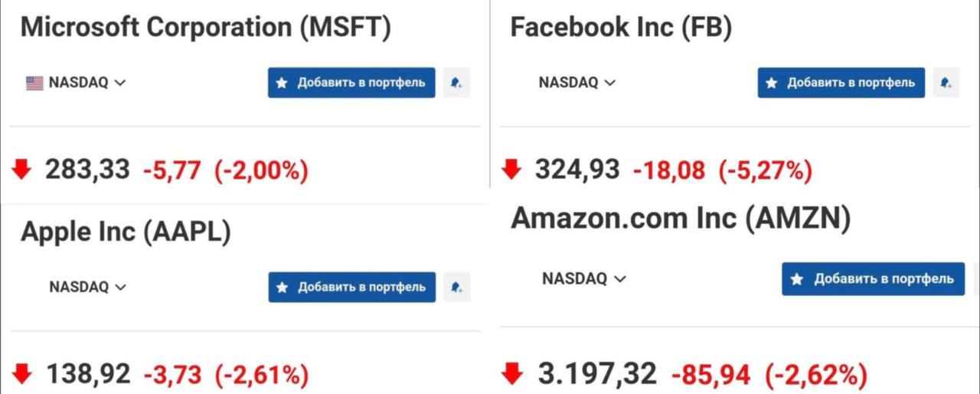This screenshot has height=394, width=980.
Task: Open the NASDAQ exchange dropdown for Microsoft
Action: 87,83
